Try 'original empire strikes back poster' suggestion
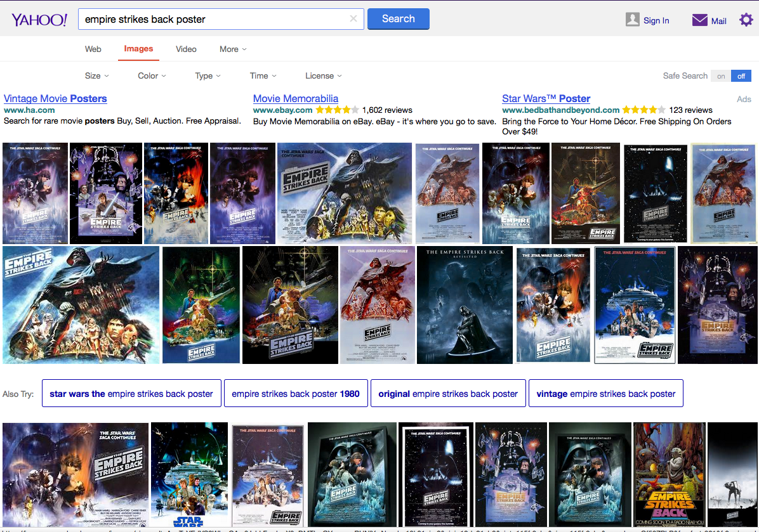This screenshot has height=532, width=759. coord(448,393)
